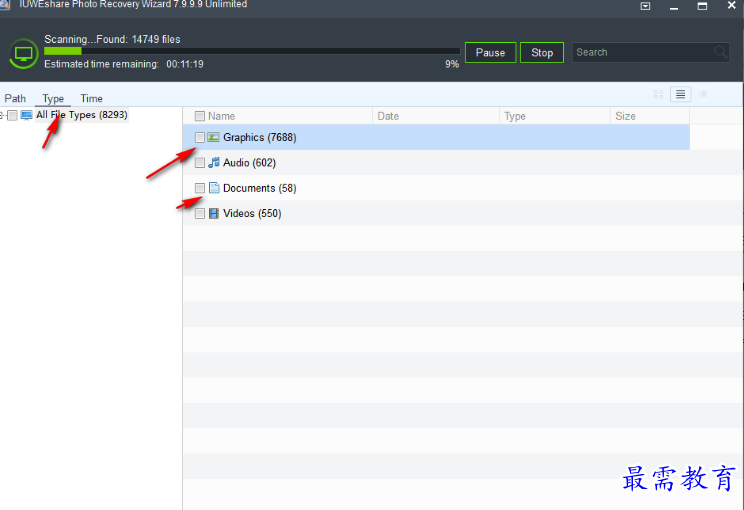Click the Graphics category picture icon
744x510 pixels.
(x=214, y=137)
